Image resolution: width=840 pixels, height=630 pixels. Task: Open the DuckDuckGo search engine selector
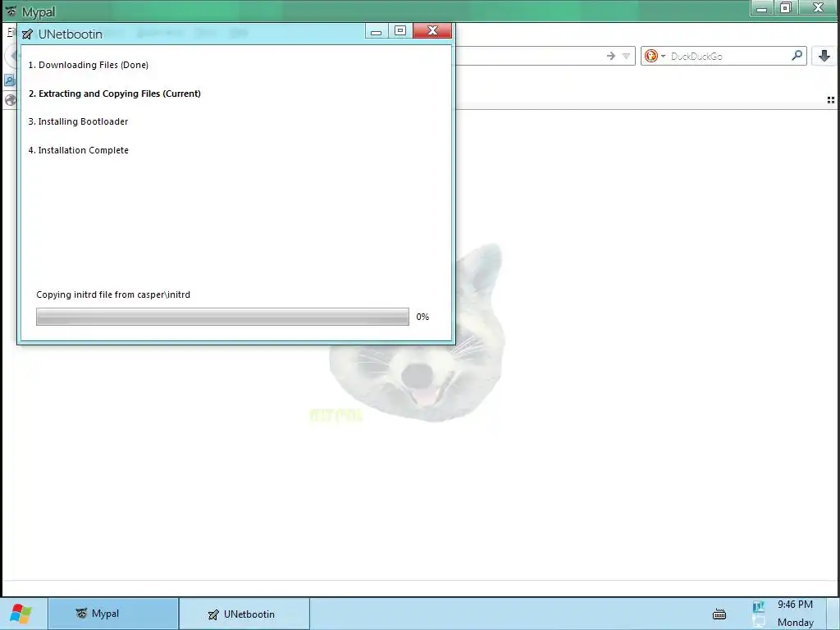point(655,56)
